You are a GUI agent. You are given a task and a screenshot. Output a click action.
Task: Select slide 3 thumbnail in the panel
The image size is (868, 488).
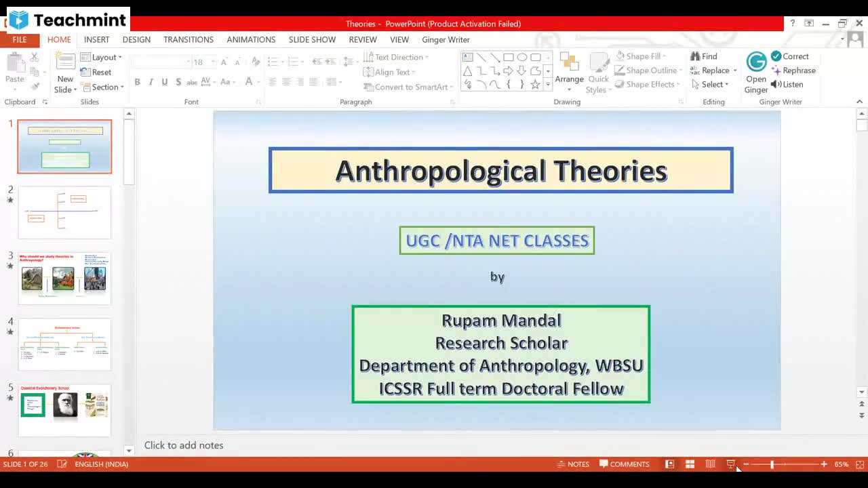click(64, 278)
